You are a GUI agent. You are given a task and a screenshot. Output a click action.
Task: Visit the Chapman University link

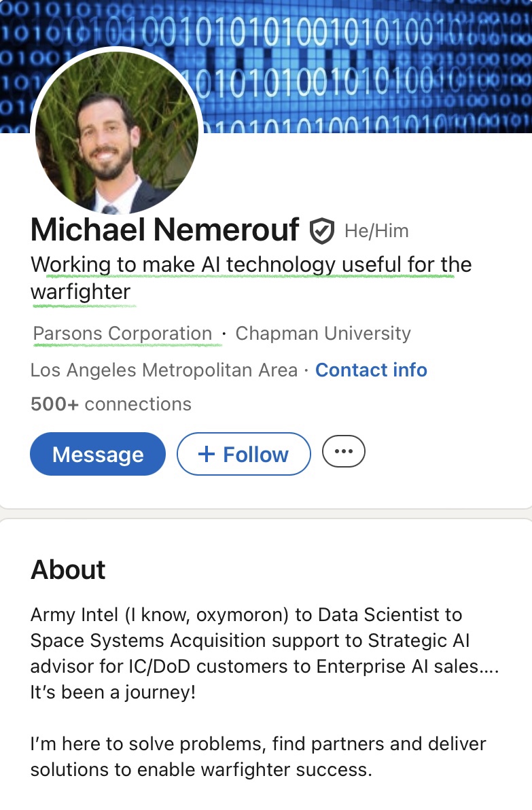point(323,334)
